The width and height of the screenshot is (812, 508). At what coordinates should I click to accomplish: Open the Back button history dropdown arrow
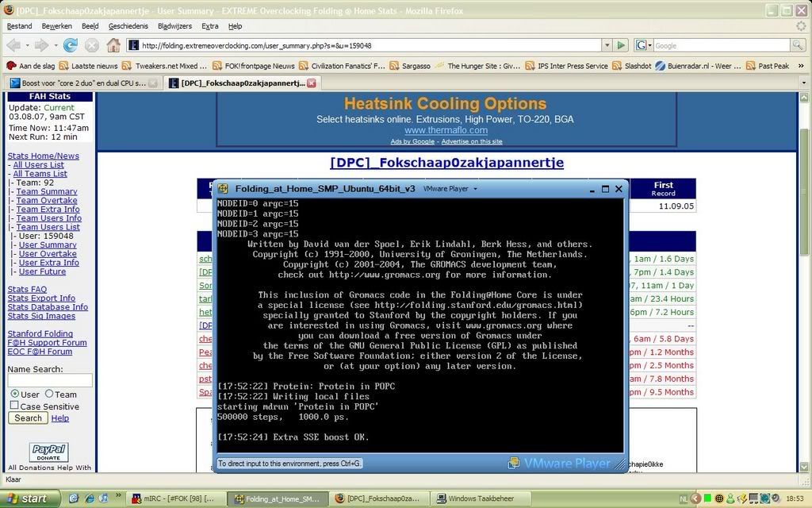[x=27, y=45]
